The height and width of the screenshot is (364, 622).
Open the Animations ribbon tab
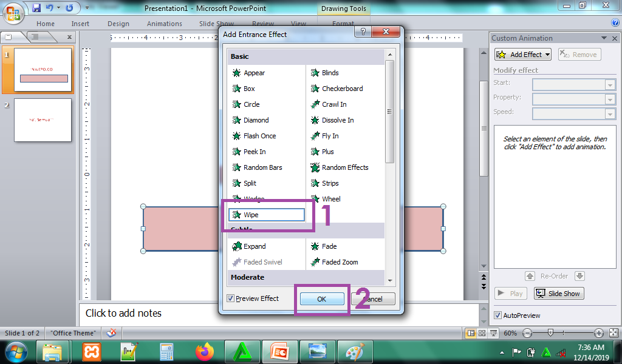(164, 24)
